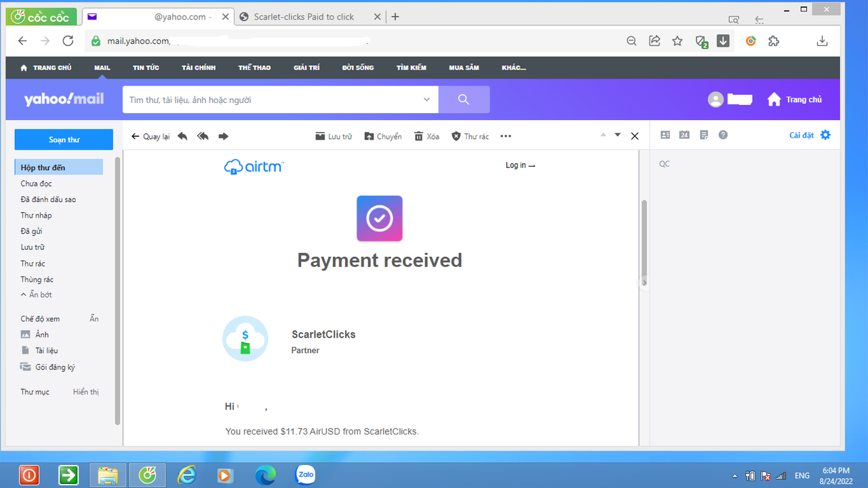The image size is (868, 488).
Task: Switch to the yahoo.com mail tab
Action: (157, 17)
